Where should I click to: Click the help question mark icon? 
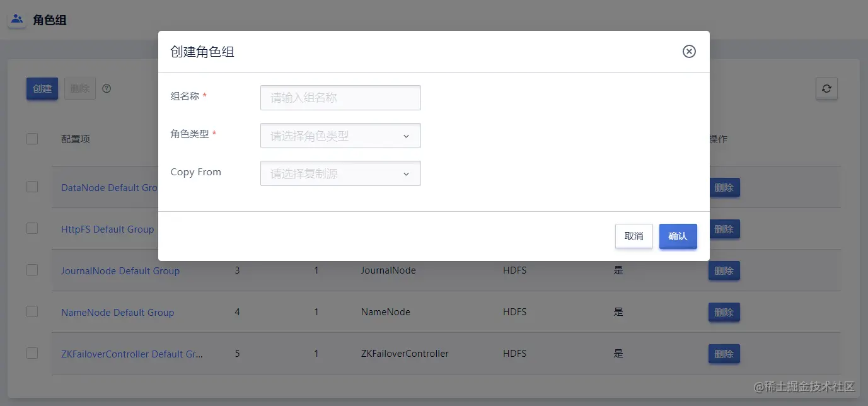[x=107, y=89]
